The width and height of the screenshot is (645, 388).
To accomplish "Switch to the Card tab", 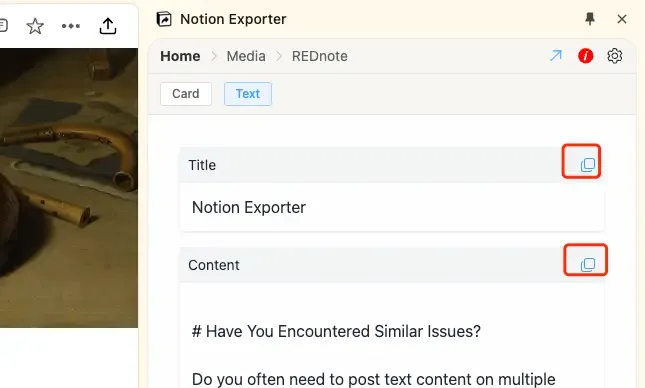I will [x=186, y=94].
